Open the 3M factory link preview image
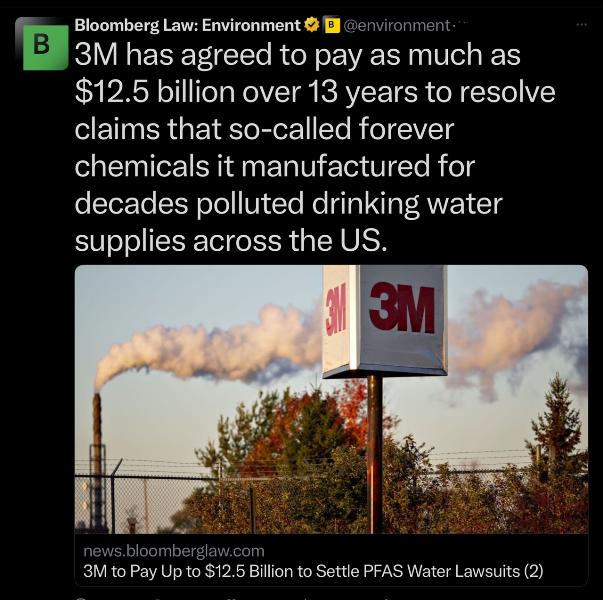Screen dimensions: 603x600 pyautogui.click(x=331, y=399)
